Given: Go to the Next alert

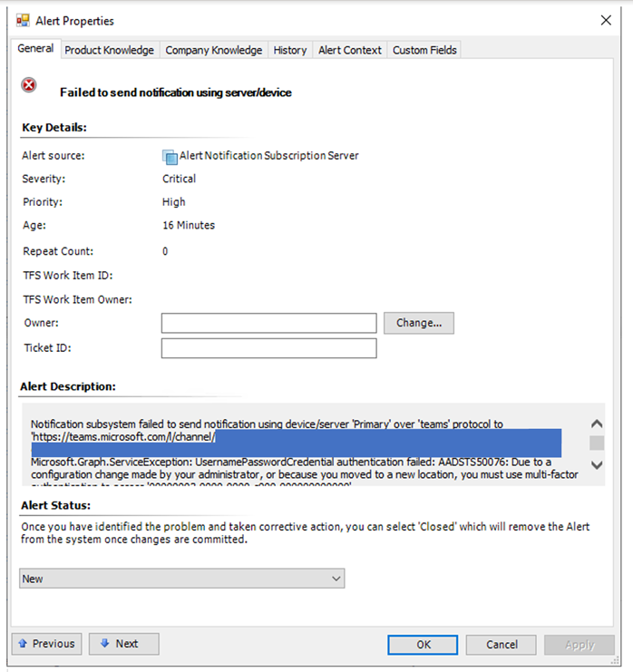Looking at the screenshot, I should point(124,644).
